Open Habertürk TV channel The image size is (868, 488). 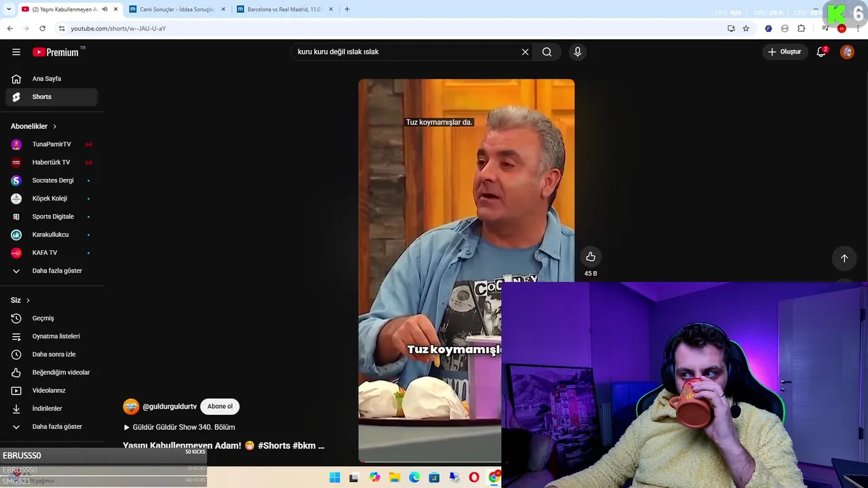tap(51, 163)
